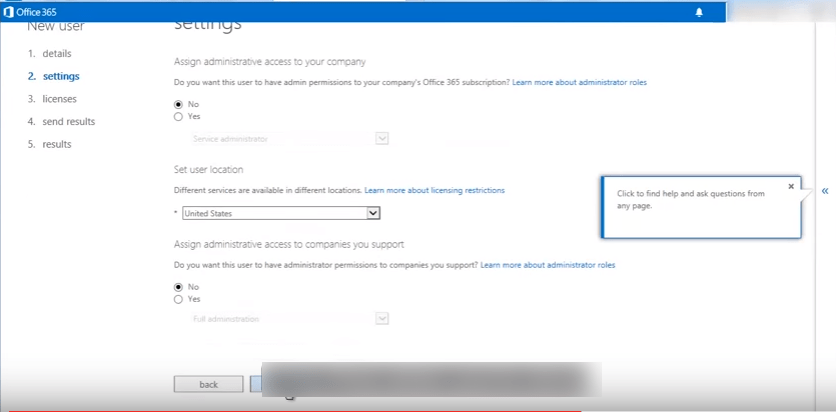Screen dimensions: 836x412
Task: Click 'Assign administrative access to your company' heading
Action: pos(270,61)
